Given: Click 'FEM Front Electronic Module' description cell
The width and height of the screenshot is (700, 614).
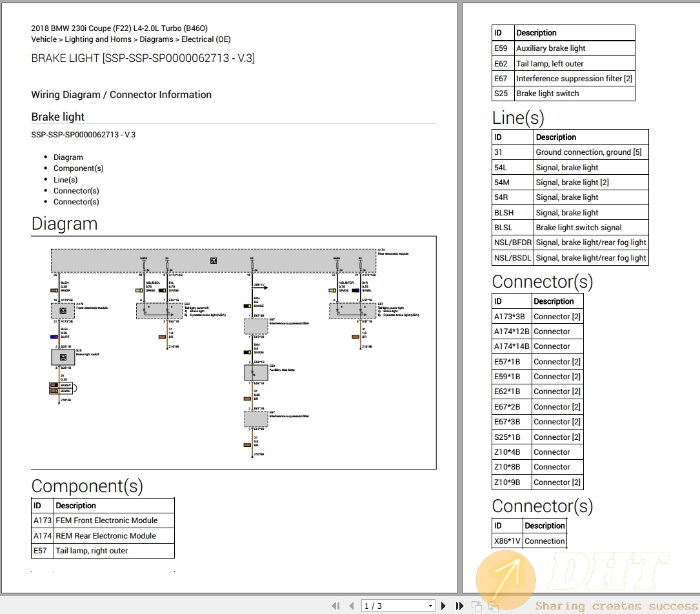Looking at the screenshot, I should tap(114, 520).
